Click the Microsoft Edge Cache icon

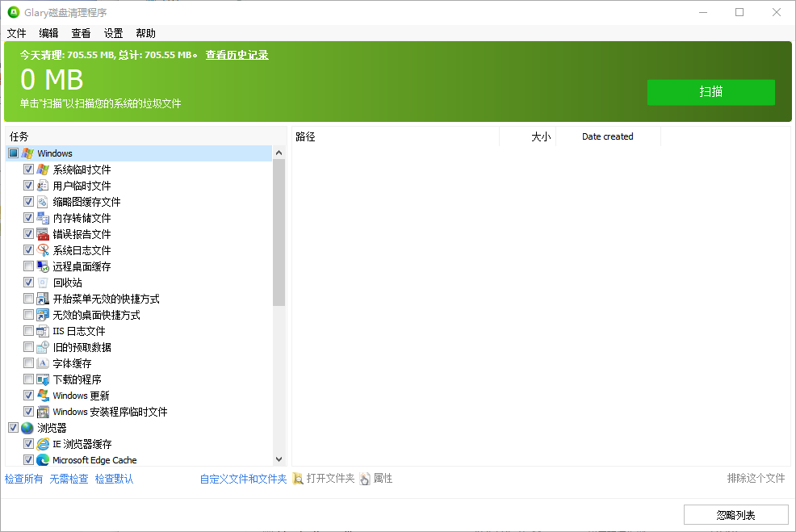(x=42, y=459)
